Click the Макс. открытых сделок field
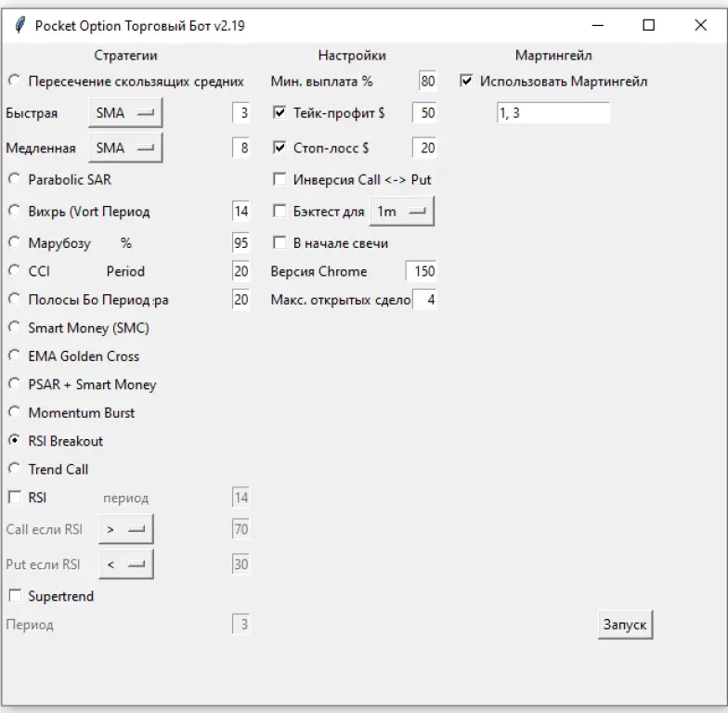The height and width of the screenshot is (713, 728). tap(424, 299)
